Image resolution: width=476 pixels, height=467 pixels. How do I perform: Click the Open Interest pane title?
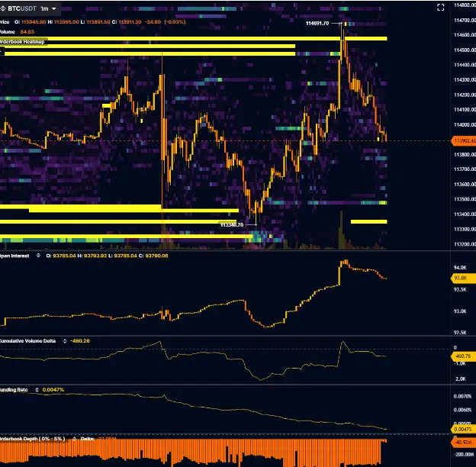(14, 256)
